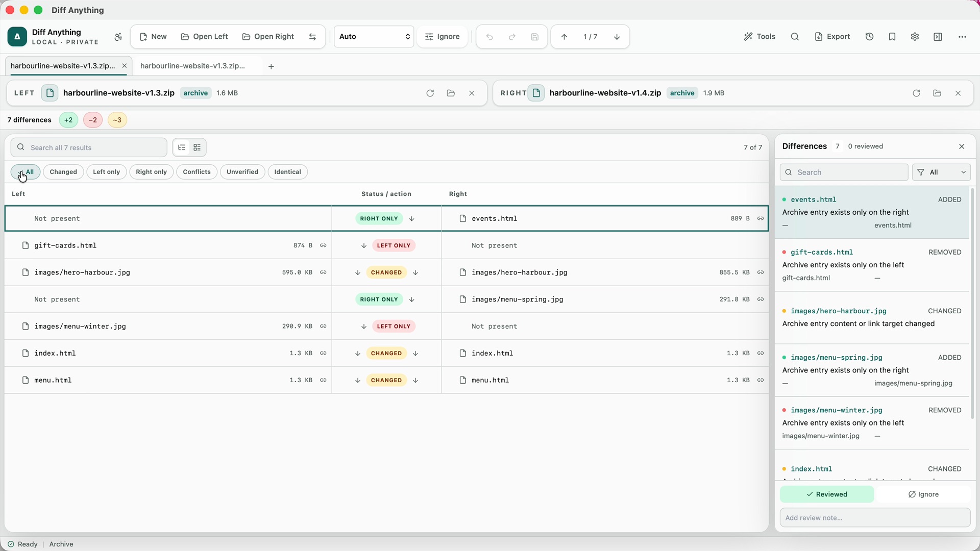980x551 pixels.
Task: Switch to tree list view
Action: (x=182, y=147)
